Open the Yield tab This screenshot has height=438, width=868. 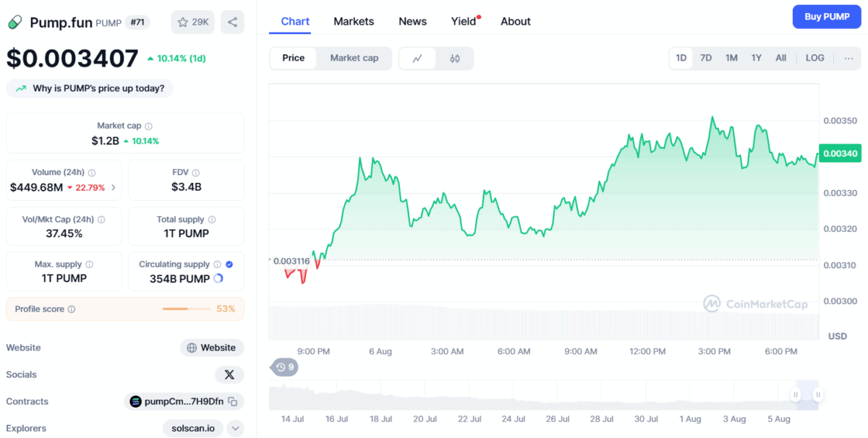click(464, 21)
